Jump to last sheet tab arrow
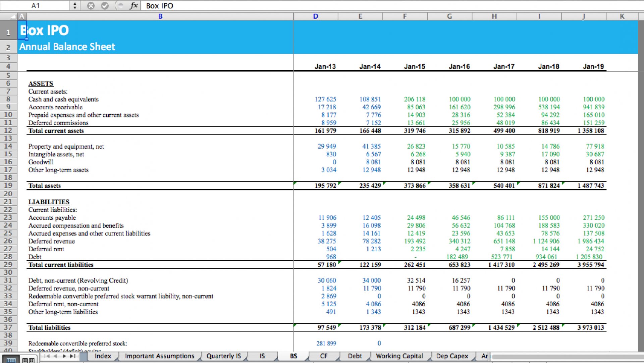 72,356
